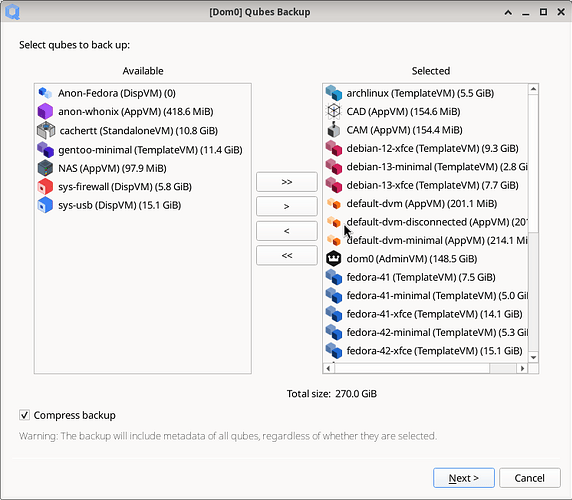Click the fedora-42-minimal template icon
Viewport: 572px width, 500px height.
pos(333,332)
